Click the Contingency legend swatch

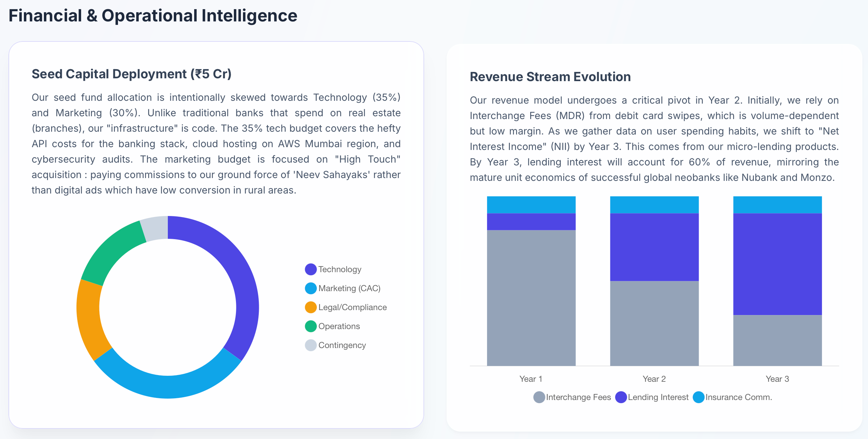(x=311, y=345)
